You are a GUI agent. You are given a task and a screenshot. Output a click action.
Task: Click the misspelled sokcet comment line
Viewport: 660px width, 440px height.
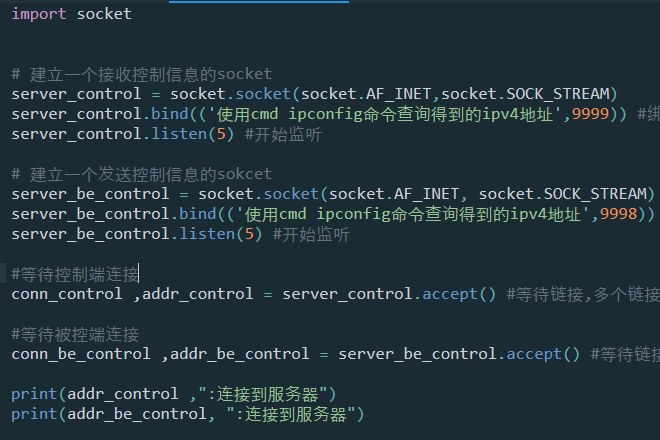142,174
